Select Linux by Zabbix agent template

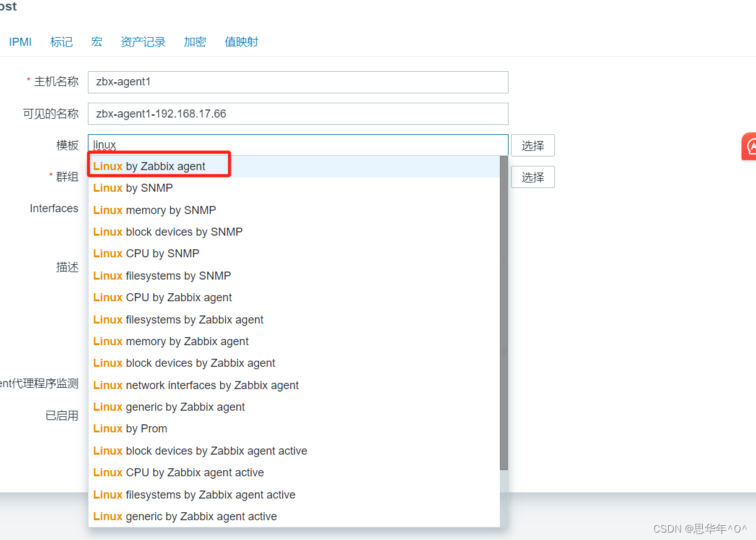(294, 166)
